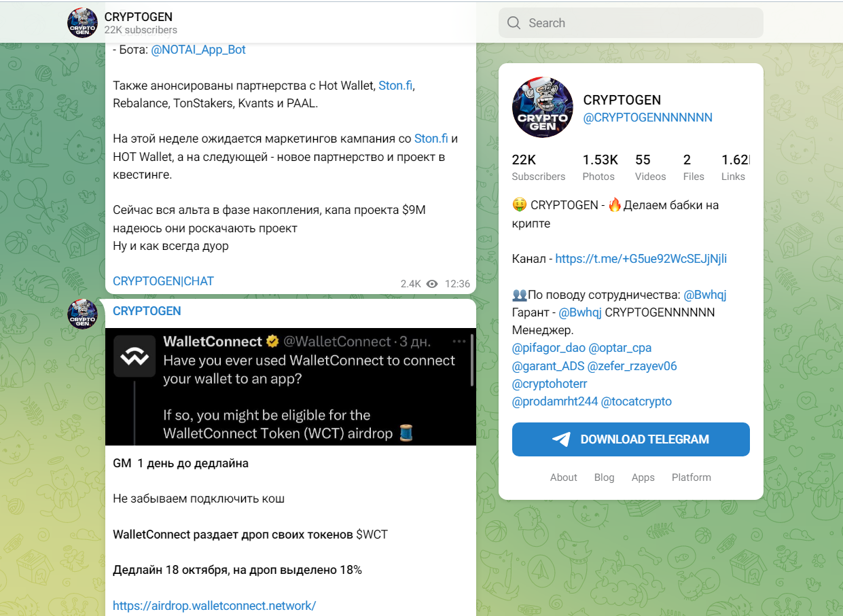The height and width of the screenshot is (616, 843).
Task: Open the Apps footer link
Action: (x=643, y=477)
